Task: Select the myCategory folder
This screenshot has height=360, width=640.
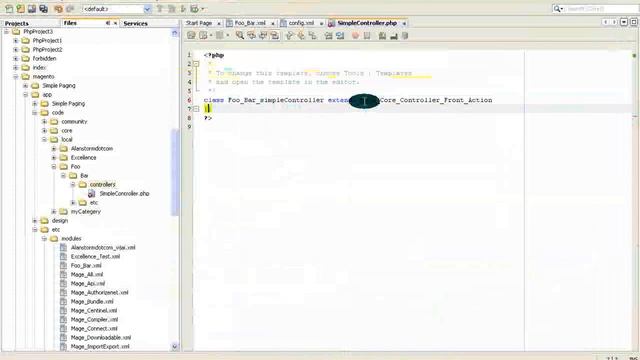Action: click(x=86, y=211)
